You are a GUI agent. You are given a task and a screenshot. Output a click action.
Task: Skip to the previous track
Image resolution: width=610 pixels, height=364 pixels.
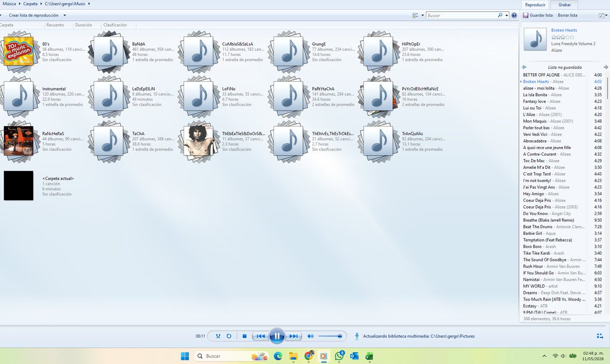point(260,336)
